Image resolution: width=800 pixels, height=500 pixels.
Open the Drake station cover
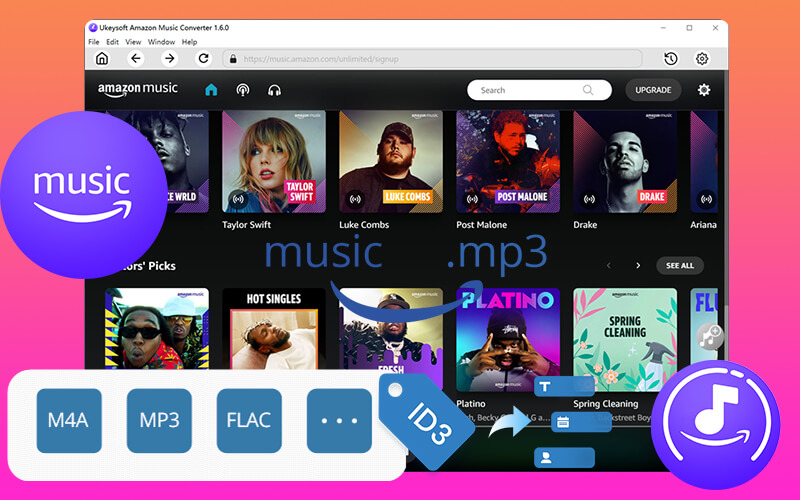625,161
